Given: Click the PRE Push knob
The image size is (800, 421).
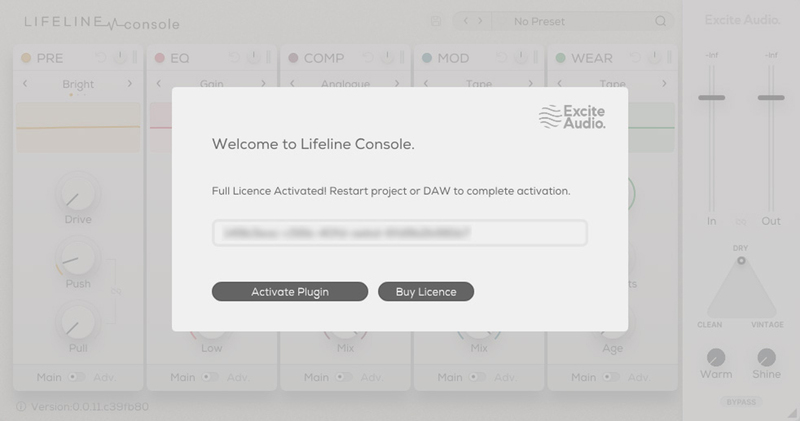Looking at the screenshot, I should [x=78, y=258].
